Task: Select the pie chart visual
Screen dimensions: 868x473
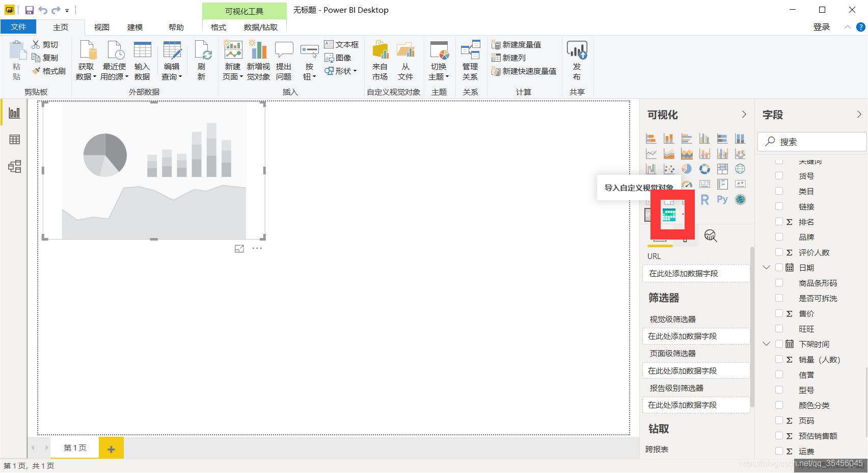Action: click(x=687, y=169)
